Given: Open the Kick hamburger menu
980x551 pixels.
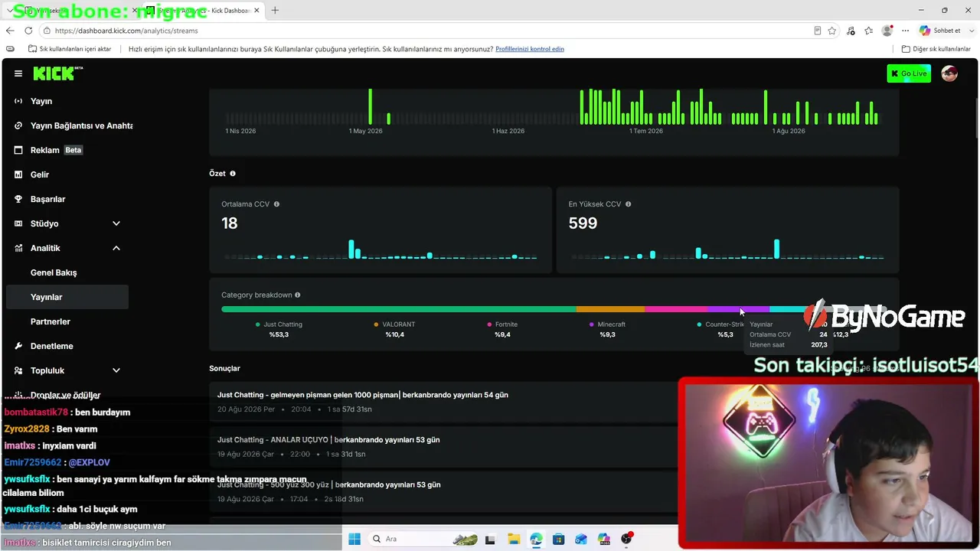Looking at the screenshot, I should tap(18, 73).
